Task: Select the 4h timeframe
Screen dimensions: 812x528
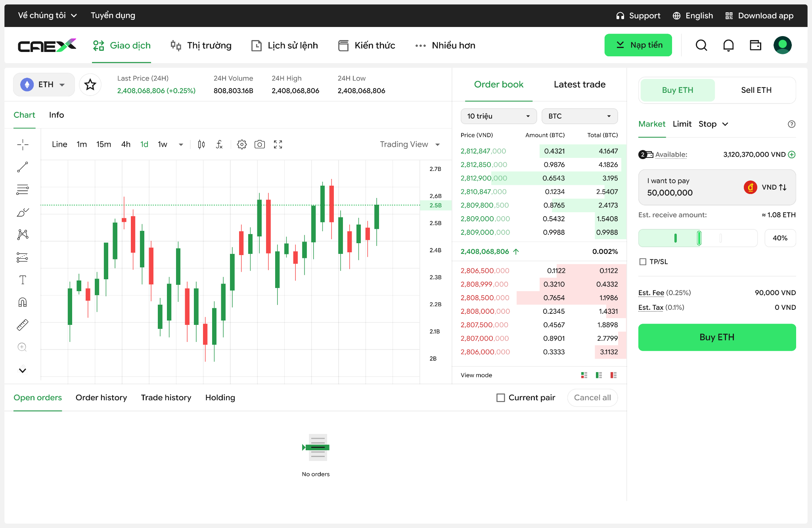Action: point(126,144)
